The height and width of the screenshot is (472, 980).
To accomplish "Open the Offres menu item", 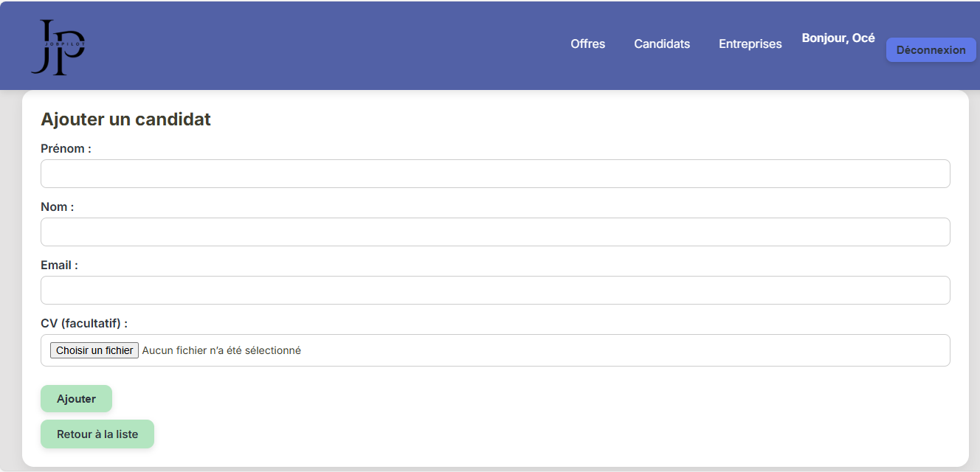I will click(587, 44).
